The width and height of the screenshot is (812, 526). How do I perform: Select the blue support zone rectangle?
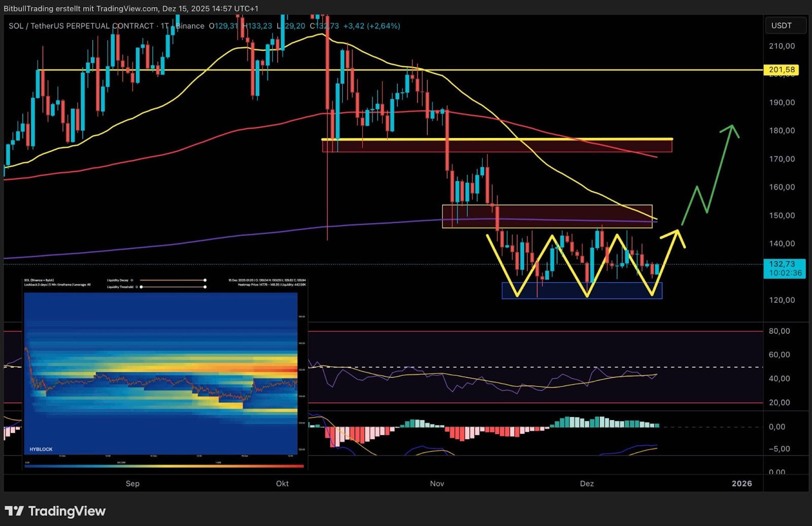(x=582, y=291)
